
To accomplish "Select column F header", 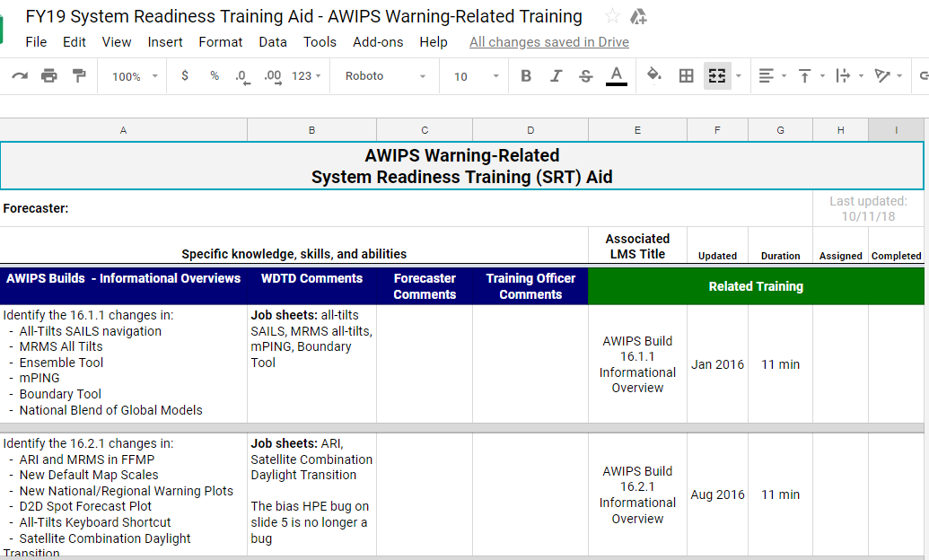I will click(x=717, y=130).
